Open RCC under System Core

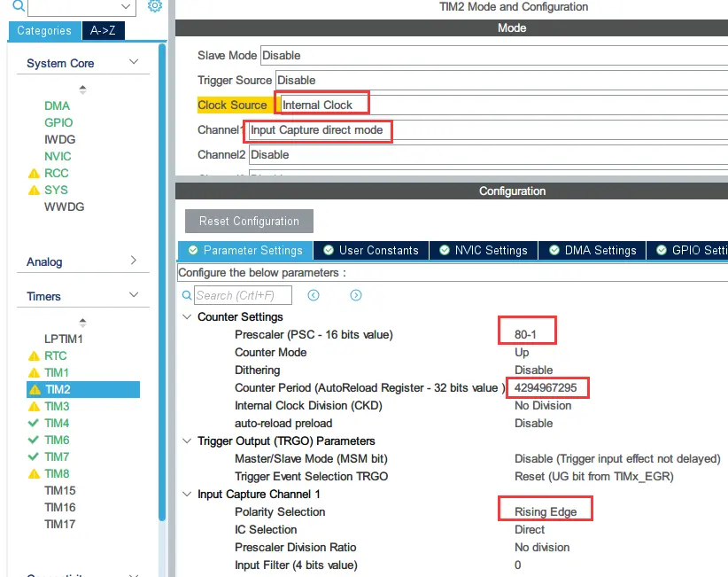pos(56,173)
